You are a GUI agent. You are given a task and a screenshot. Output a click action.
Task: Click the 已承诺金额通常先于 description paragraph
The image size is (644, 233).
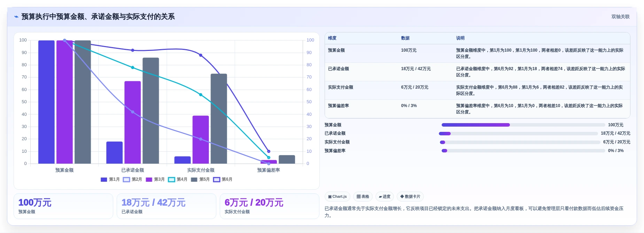click(474, 212)
